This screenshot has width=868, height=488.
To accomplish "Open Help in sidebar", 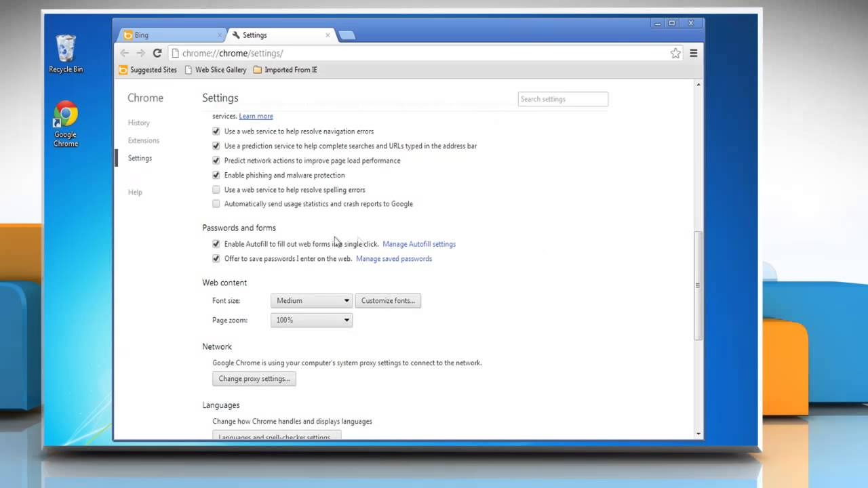I will (135, 192).
